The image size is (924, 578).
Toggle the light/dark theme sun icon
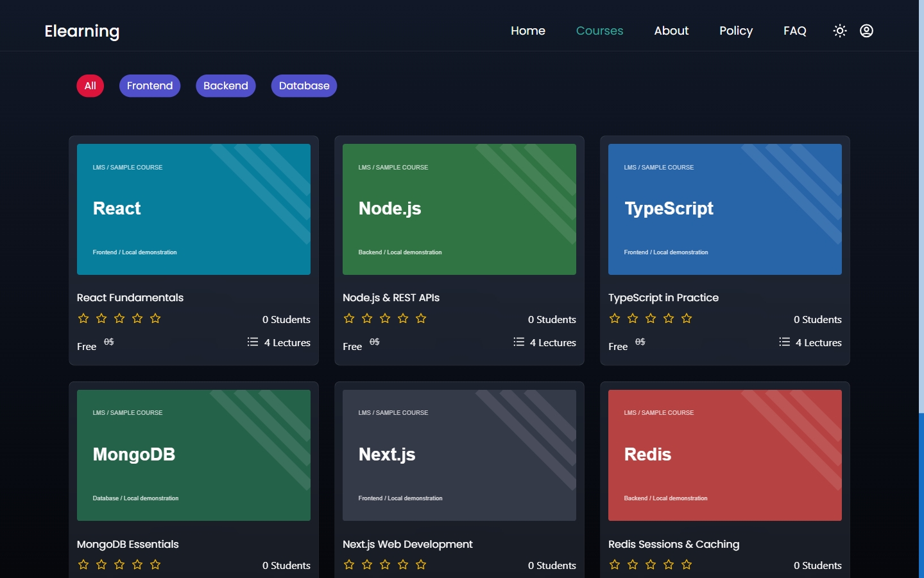pyautogui.click(x=840, y=31)
